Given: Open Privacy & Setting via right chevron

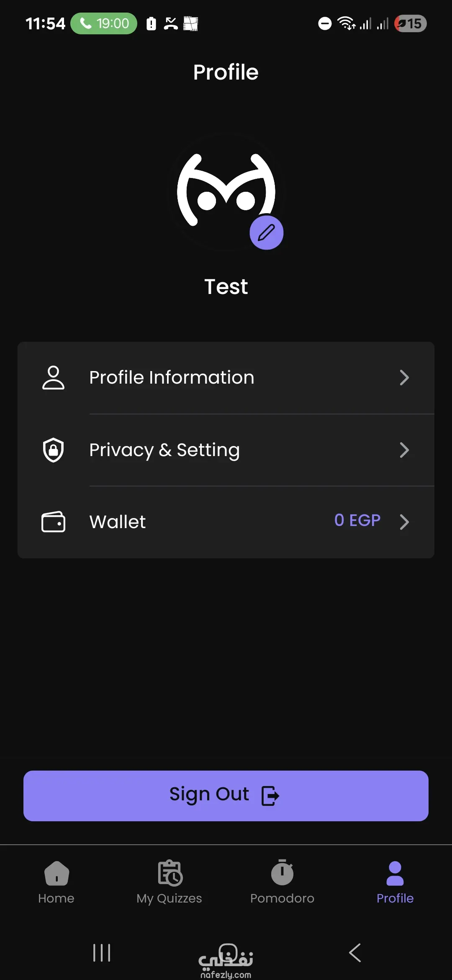Looking at the screenshot, I should tap(404, 450).
